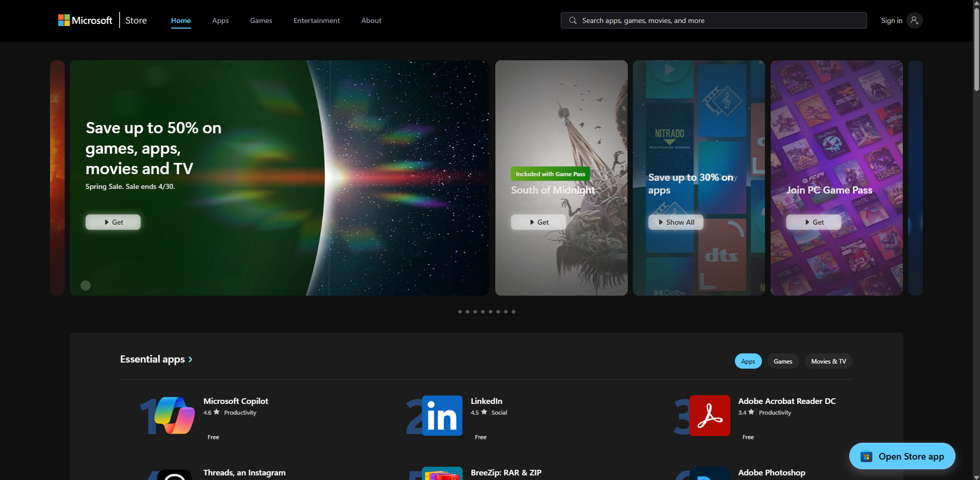Open the user account avatar icon
The image size is (980, 480).
915,20
